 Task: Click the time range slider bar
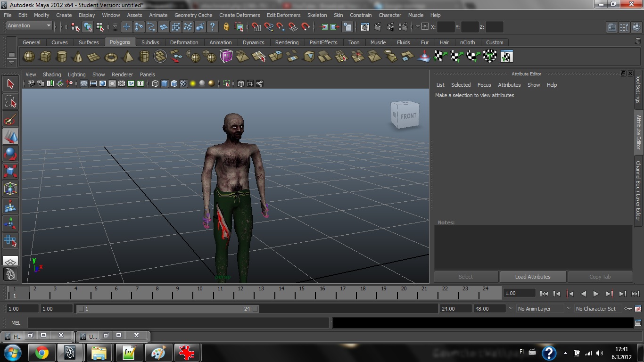point(167,309)
